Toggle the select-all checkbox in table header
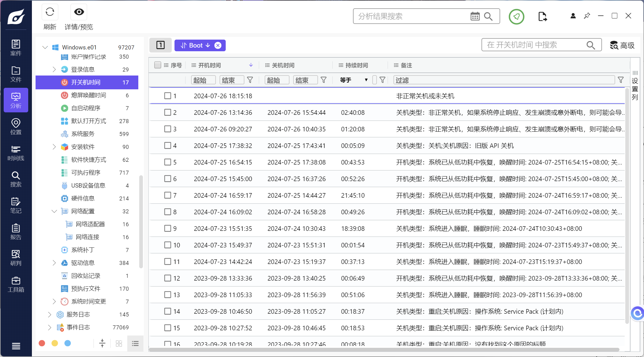 (158, 65)
